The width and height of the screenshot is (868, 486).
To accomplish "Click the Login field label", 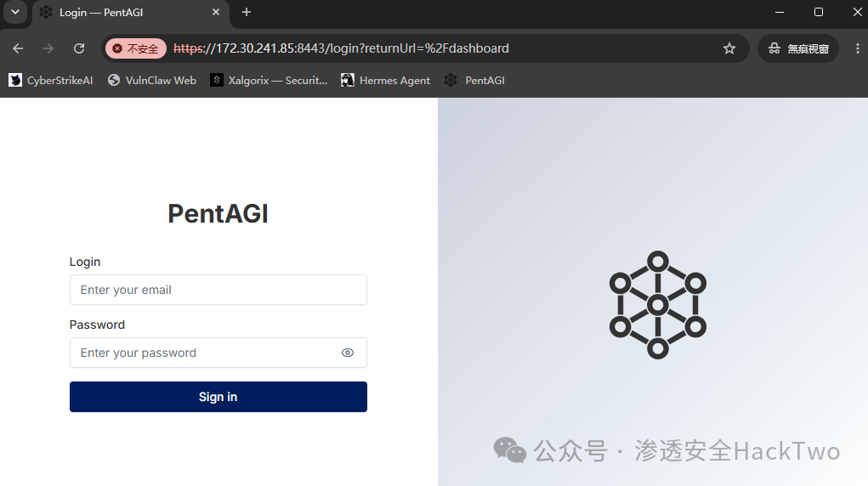I will click(85, 262).
